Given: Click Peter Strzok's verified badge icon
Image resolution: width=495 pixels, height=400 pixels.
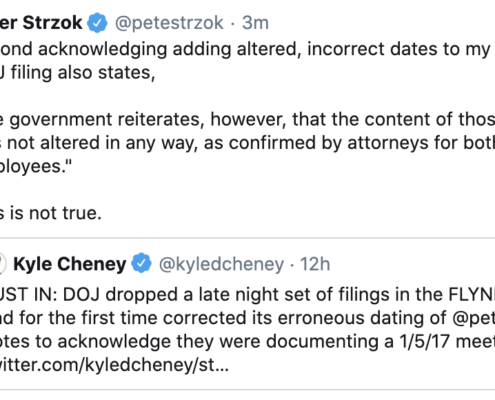Looking at the screenshot, I should 97,23.
